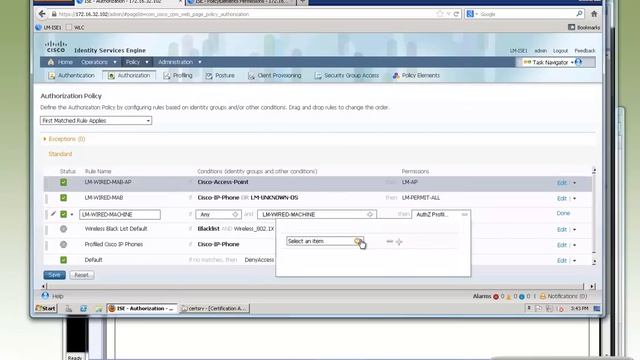
Task: Expand the Any identity group selector
Action: coord(235,214)
